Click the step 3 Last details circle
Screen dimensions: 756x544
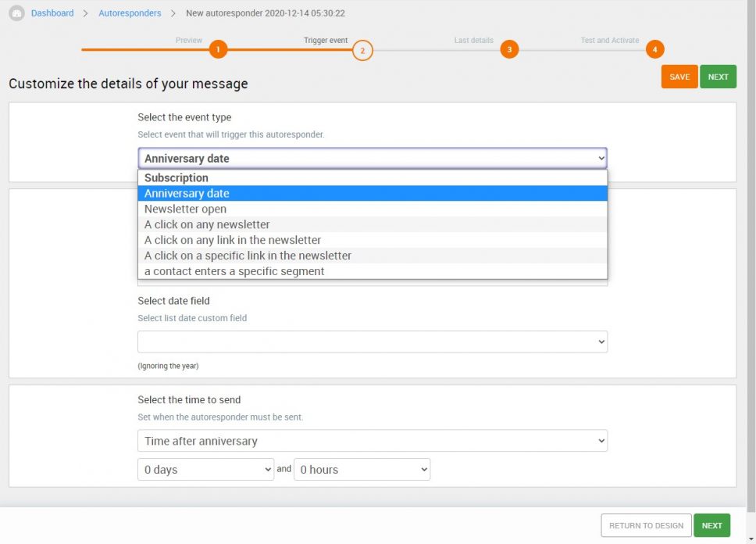tap(510, 48)
